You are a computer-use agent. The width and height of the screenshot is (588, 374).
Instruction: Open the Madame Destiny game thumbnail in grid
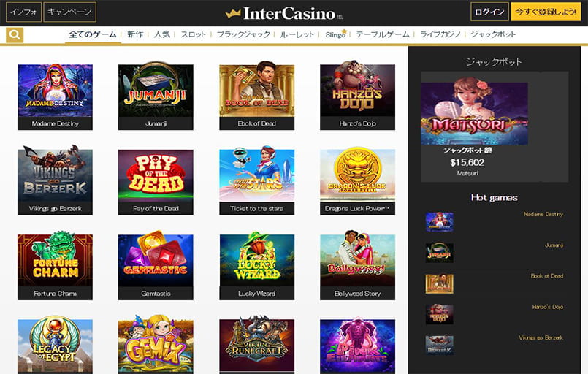(55, 91)
